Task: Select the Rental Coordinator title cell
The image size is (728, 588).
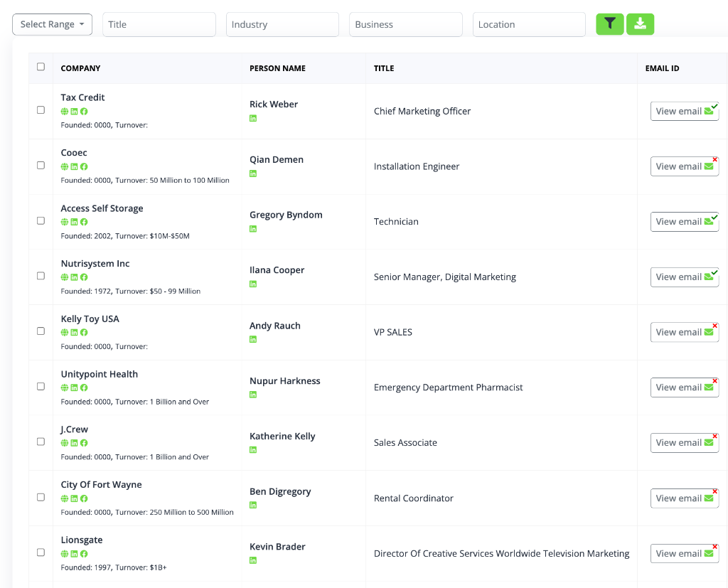Action: tap(413, 498)
